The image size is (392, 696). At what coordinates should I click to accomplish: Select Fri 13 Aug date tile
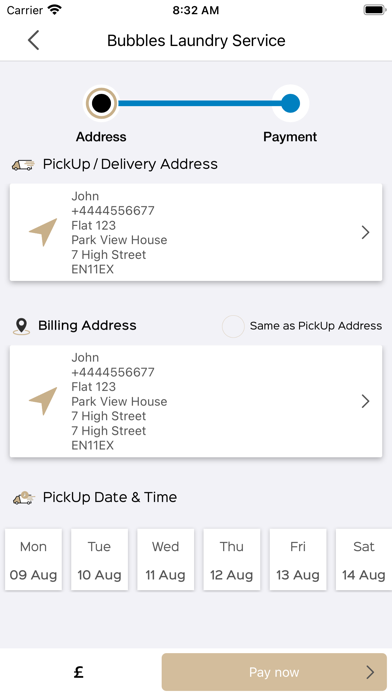tap(298, 559)
